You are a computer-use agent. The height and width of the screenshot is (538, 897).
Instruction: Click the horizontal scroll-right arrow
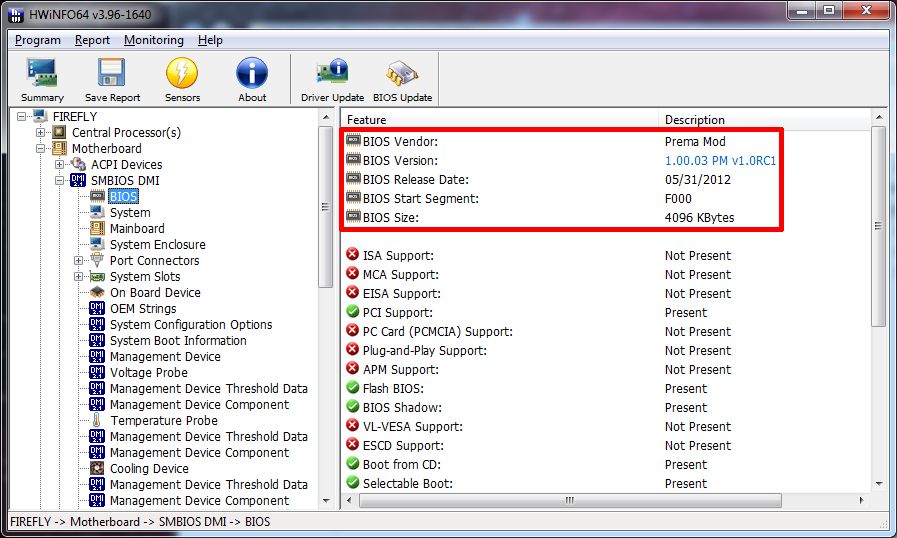862,500
